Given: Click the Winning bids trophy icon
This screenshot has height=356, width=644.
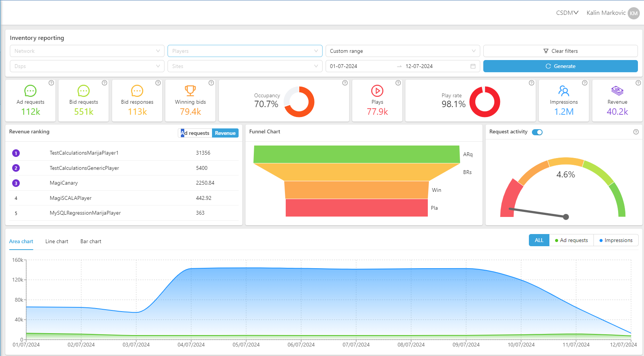Looking at the screenshot, I should tap(190, 91).
